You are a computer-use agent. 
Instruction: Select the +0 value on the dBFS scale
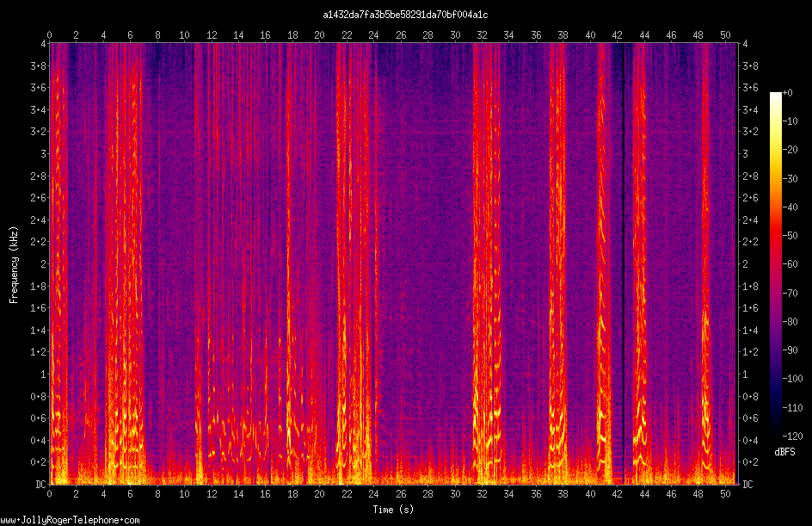click(x=788, y=93)
